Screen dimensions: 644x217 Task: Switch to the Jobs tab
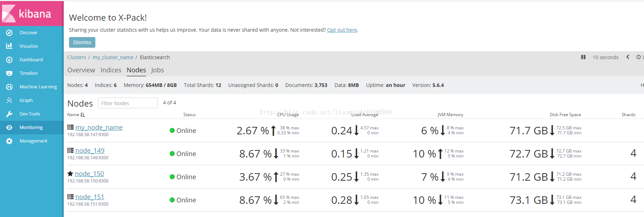157,70
